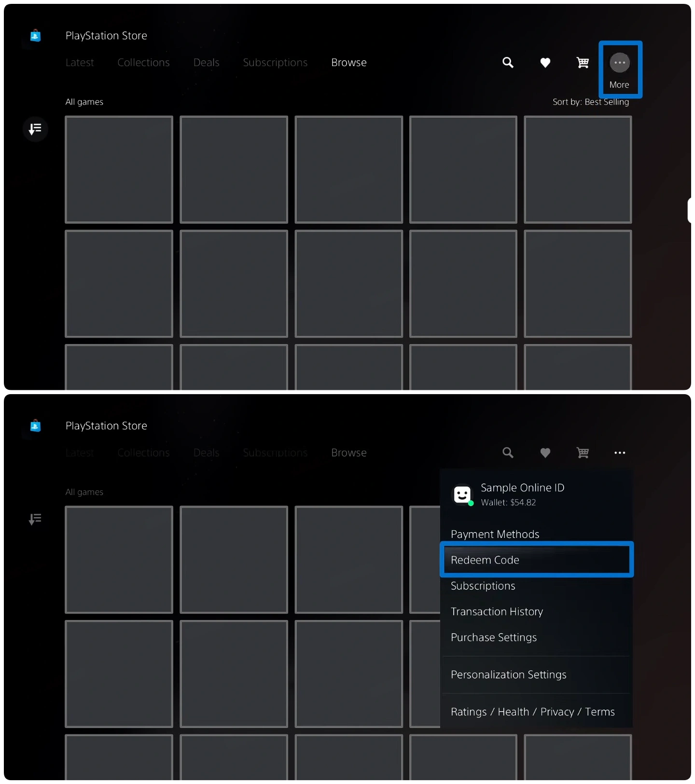Click the PlayStation Store bag icon in upper screenshot
Screen dimensions: 695x784
tap(35, 36)
